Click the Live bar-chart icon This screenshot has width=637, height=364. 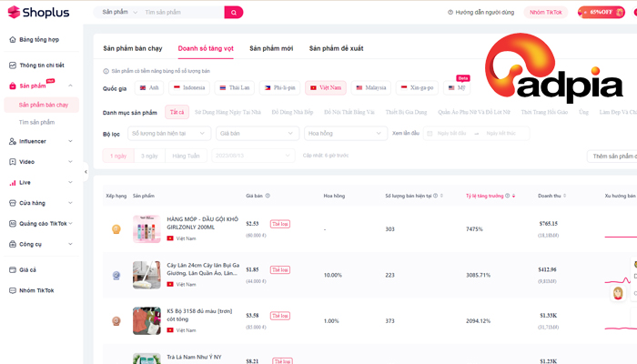tap(13, 182)
